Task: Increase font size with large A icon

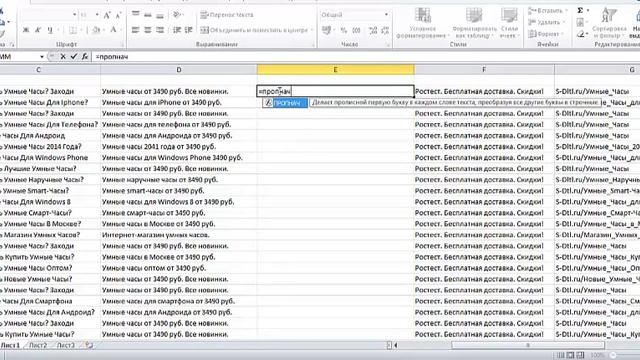Action: tap(107, 15)
